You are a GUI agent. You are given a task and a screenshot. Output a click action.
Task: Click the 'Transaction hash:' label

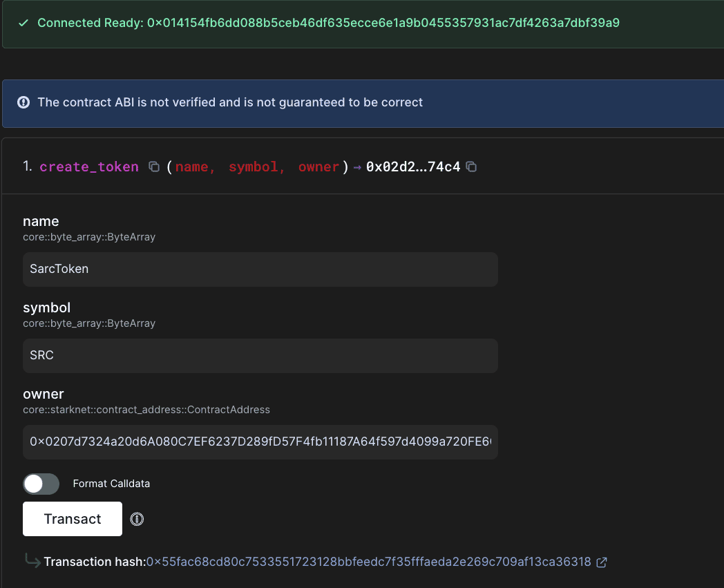click(x=95, y=562)
